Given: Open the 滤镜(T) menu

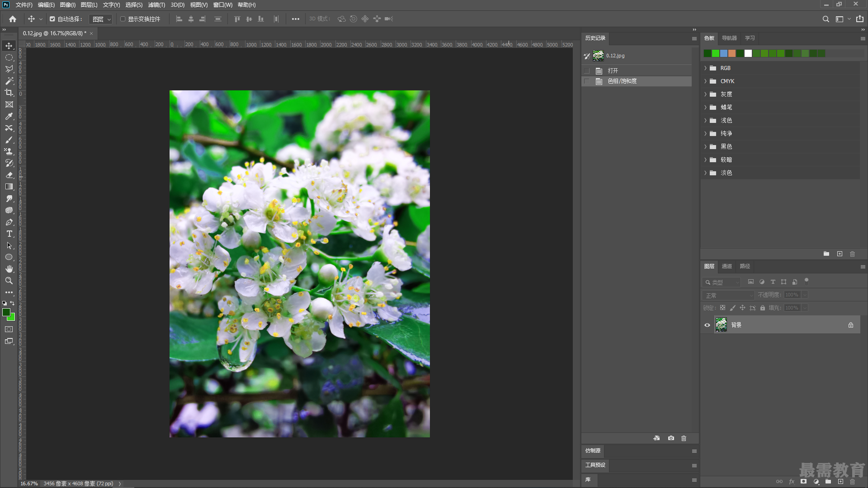Looking at the screenshot, I should (156, 5).
